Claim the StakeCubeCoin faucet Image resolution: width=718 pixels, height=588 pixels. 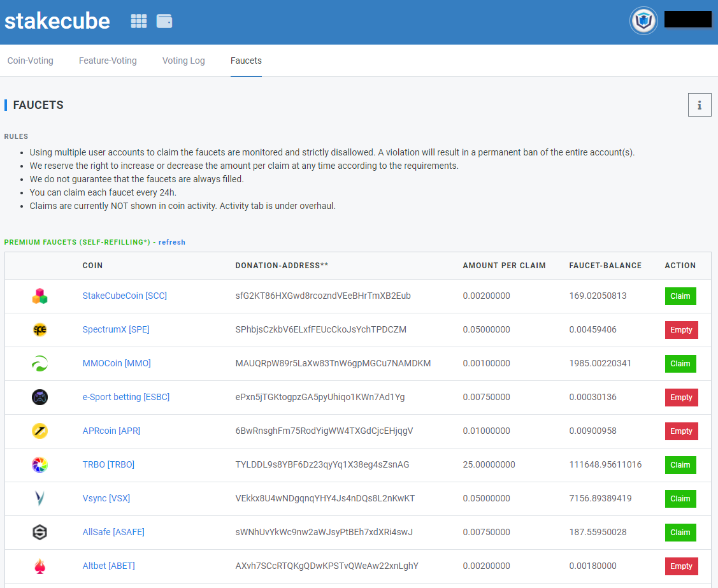pyautogui.click(x=680, y=296)
